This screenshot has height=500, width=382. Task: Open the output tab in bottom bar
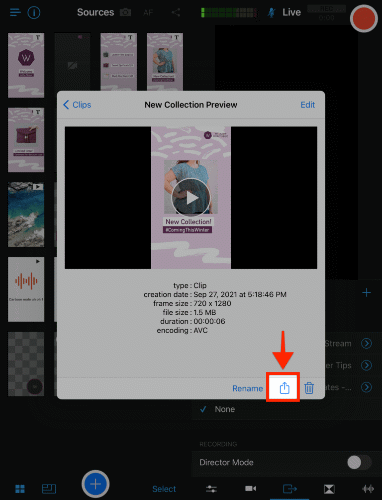coord(289,489)
